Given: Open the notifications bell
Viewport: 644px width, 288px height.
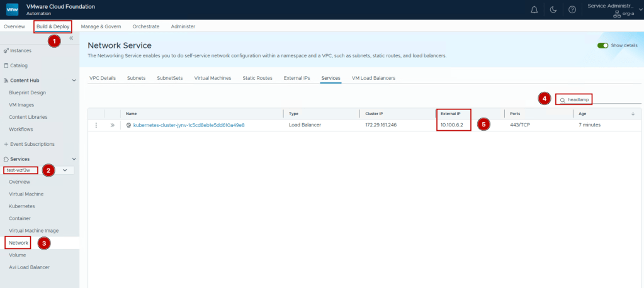Looking at the screenshot, I should pos(534,10).
